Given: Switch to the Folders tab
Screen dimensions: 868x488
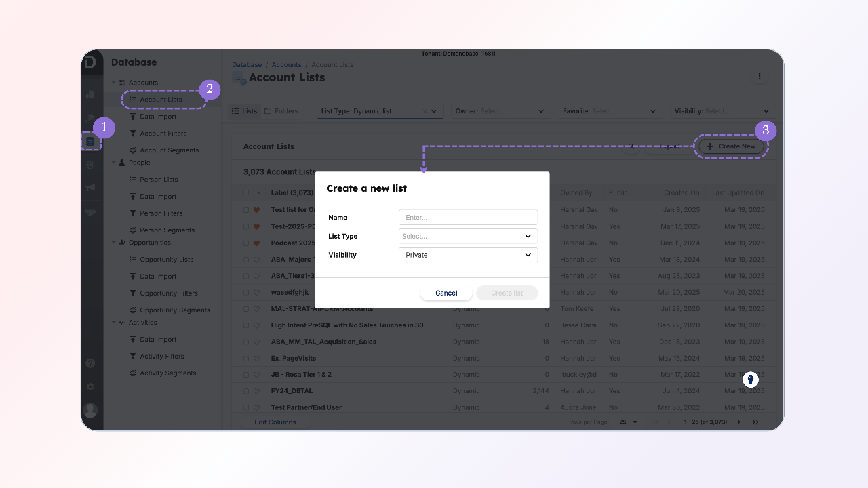Looking at the screenshot, I should (x=281, y=110).
